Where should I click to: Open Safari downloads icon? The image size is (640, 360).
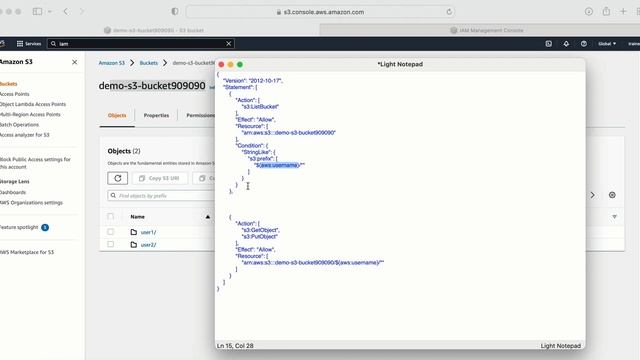tap(589, 11)
